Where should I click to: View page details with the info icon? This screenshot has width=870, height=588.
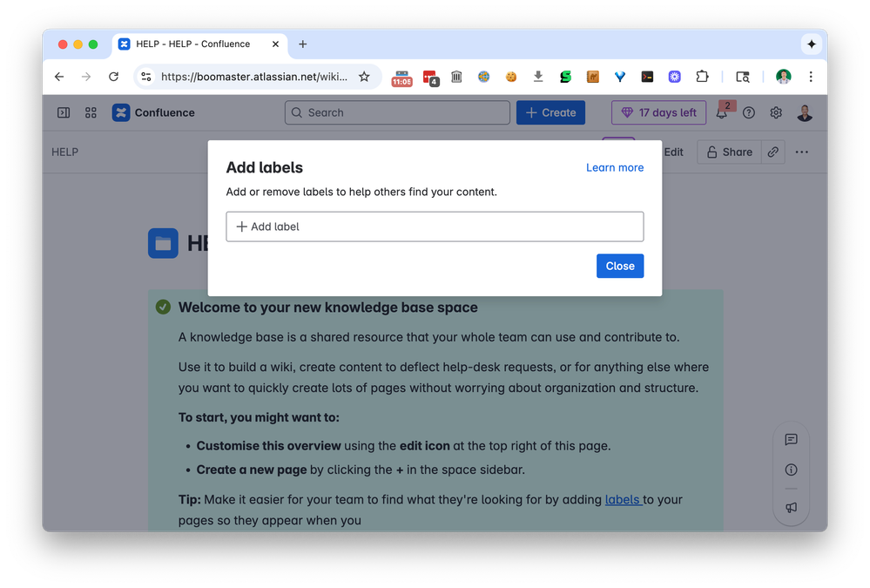point(791,470)
